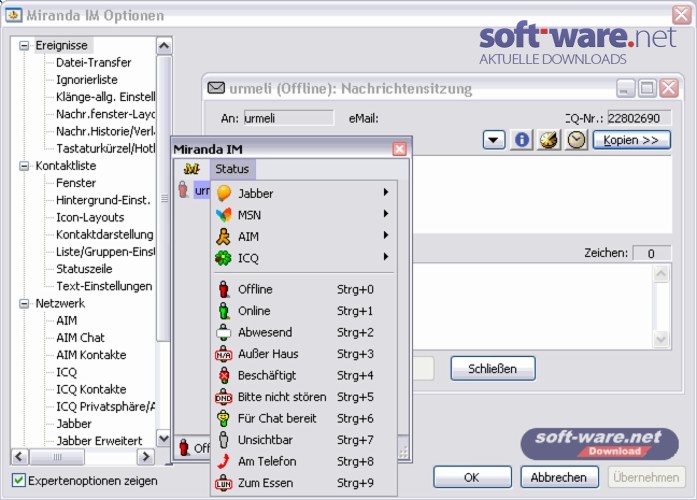Click tree scrollbar up arrow
Viewport: 697px width, 500px height.
pyautogui.click(x=164, y=46)
